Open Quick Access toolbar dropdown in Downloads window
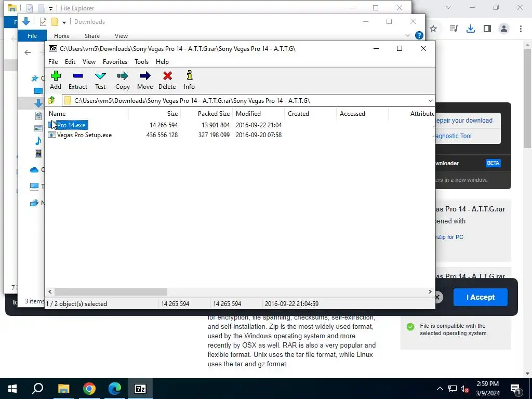Viewport: 532px width, 399px height. 64,22
